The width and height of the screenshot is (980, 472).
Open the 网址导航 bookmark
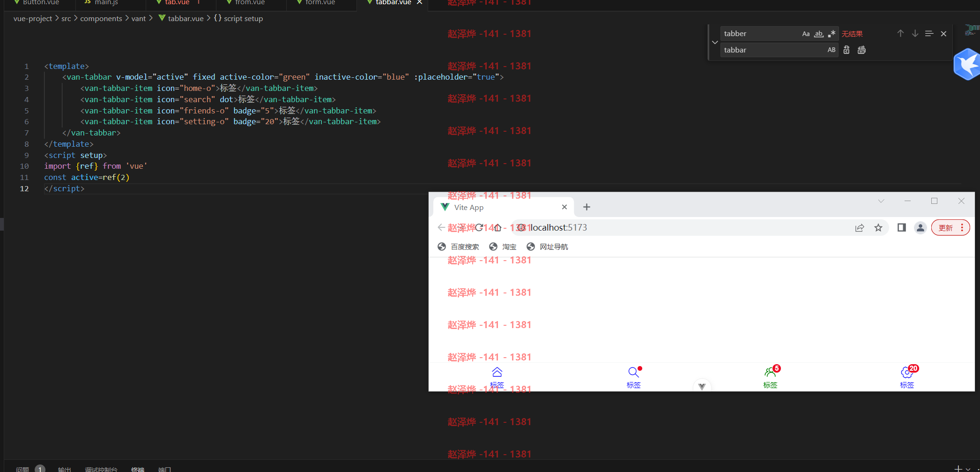(x=547, y=247)
